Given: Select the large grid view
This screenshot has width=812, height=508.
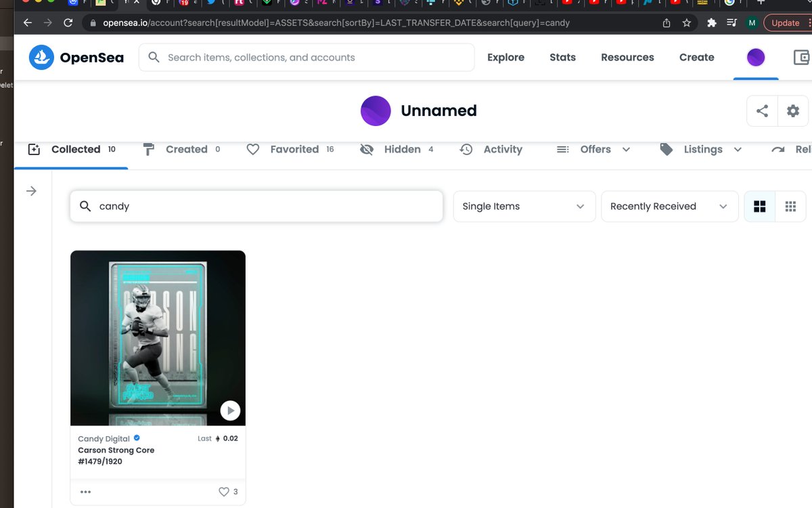Looking at the screenshot, I should [x=759, y=207].
